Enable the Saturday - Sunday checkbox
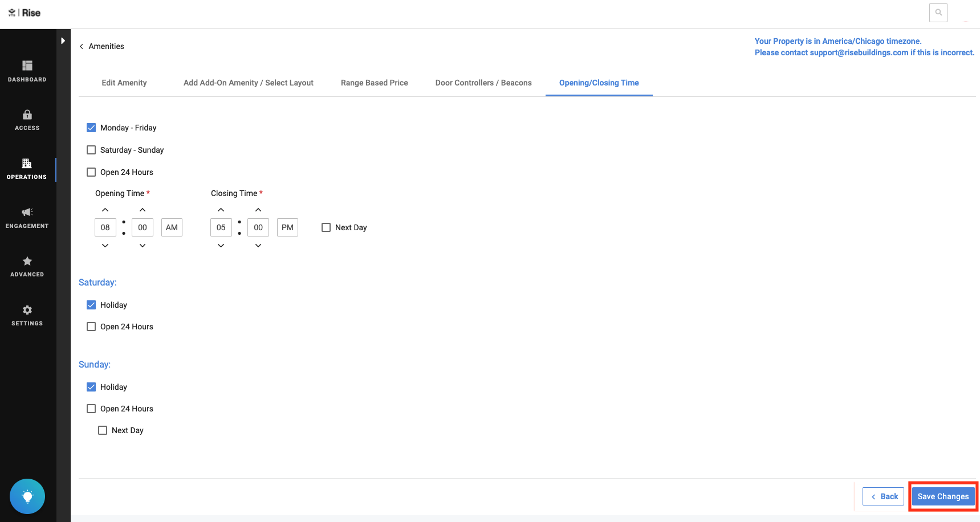The width and height of the screenshot is (980, 522). click(91, 150)
